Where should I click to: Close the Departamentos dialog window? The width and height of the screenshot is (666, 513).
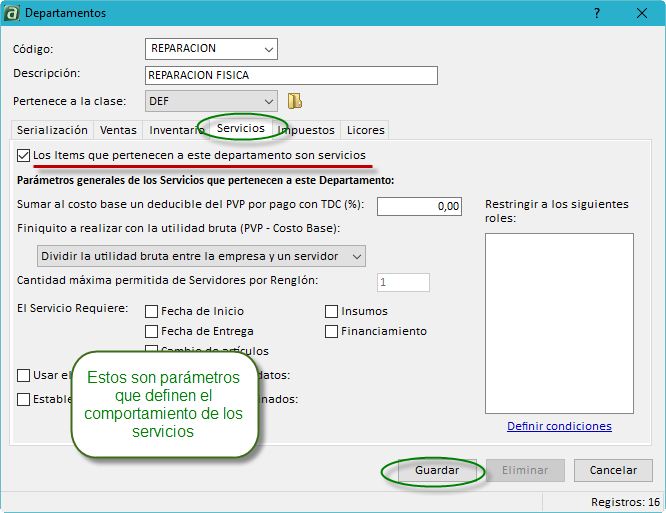pos(642,13)
